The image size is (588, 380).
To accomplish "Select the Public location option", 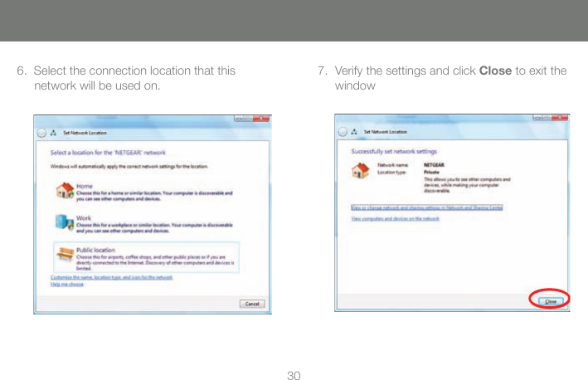I will coord(146,257).
